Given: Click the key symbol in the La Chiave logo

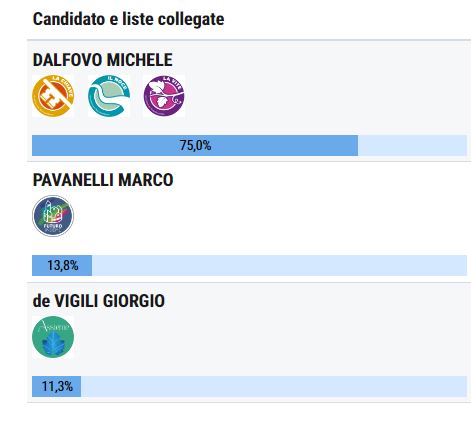Looking at the screenshot, I should click(50, 99).
